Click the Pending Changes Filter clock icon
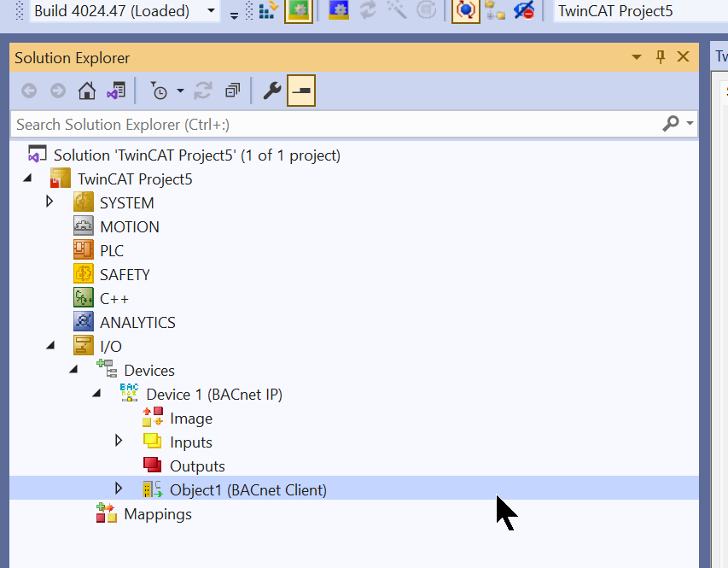 point(159,91)
